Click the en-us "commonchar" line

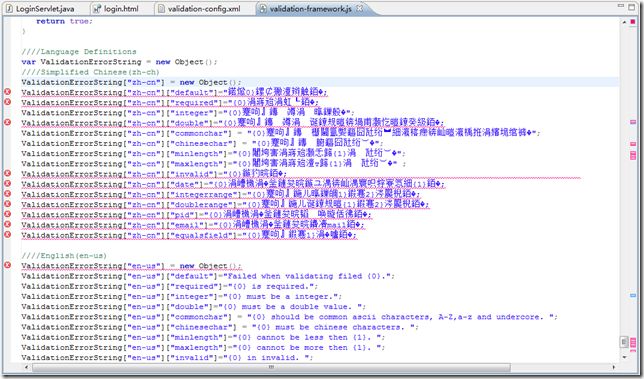tap(290, 317)
